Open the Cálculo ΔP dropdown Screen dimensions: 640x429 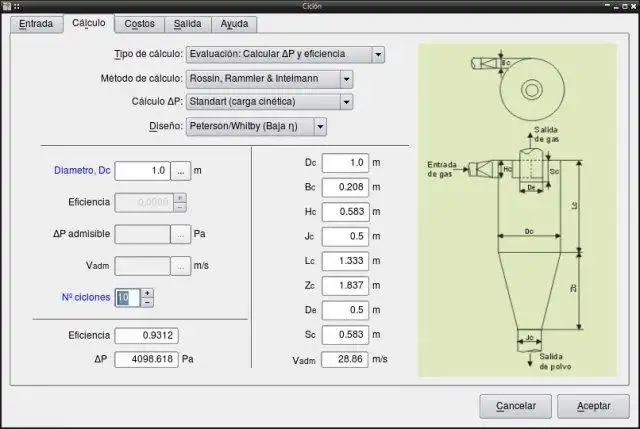269,102
